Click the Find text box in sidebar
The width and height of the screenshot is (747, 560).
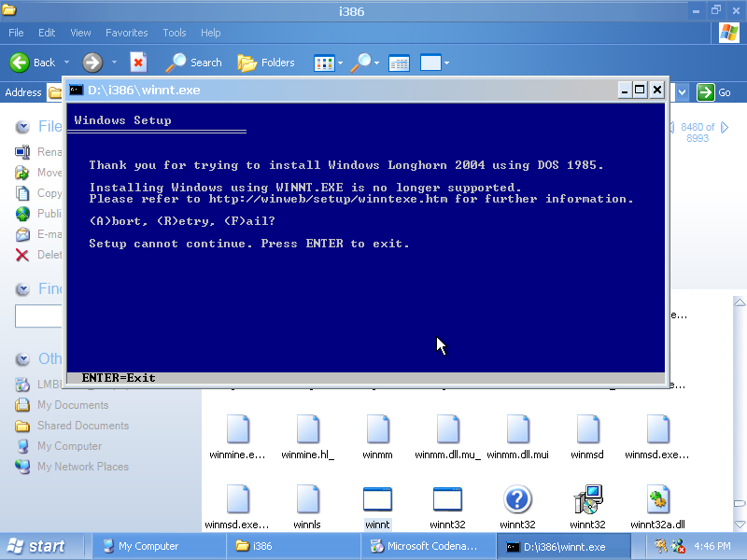pyautogui.click(x=38, y=315)
